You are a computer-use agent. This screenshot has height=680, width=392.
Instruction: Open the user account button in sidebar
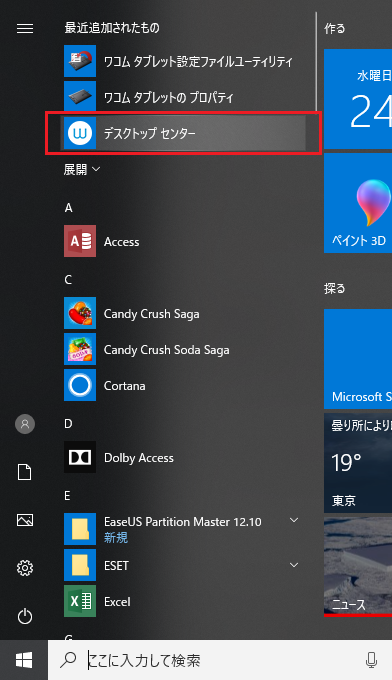click(x=25, y=424)
